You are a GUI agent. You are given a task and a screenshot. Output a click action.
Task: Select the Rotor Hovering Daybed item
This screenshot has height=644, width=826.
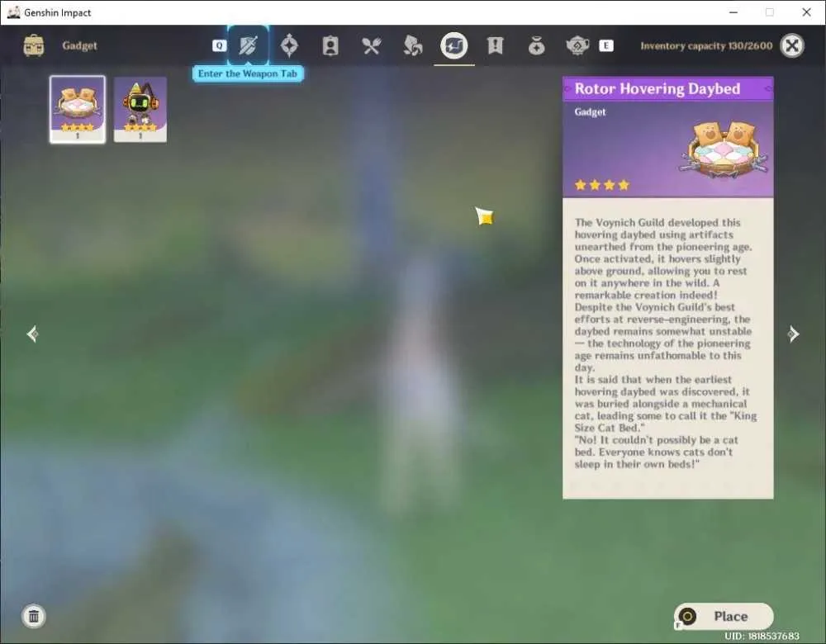pos(78,109)
